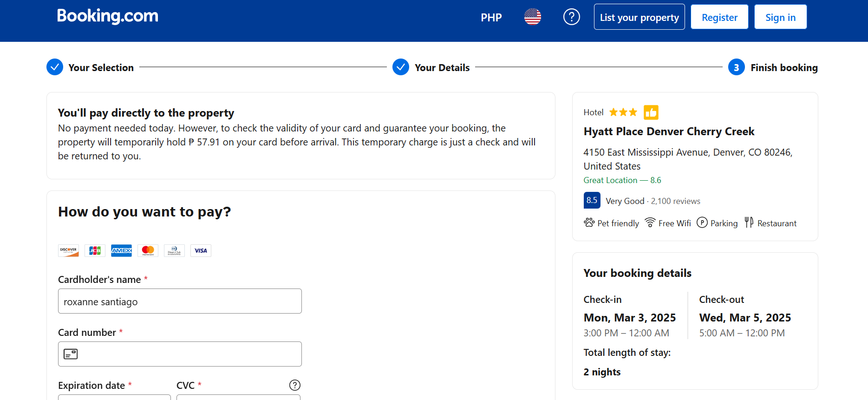Click the 8.5 review score badge
868x400 pixels.
[592, 200]
